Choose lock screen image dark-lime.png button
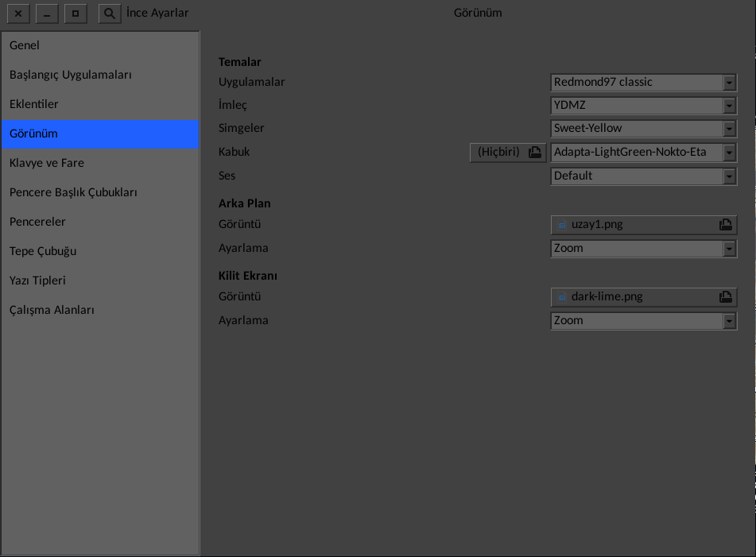 point(644,297)
